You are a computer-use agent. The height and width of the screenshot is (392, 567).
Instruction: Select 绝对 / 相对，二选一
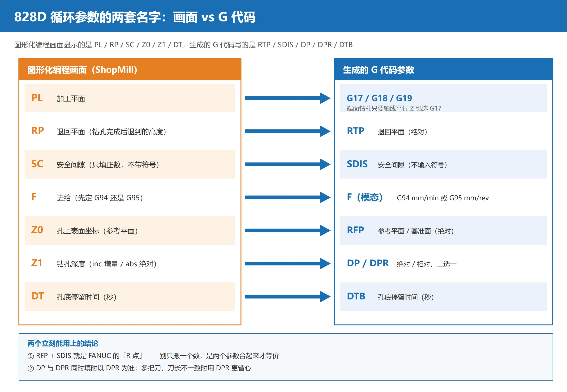coord(426,264)
